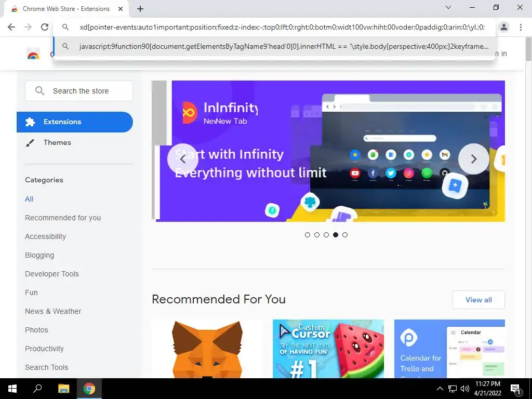The width and height of the screenshot is (532, 399).
Task: Select the javascript function omnibox suggestion
Action: coord(275,46)
